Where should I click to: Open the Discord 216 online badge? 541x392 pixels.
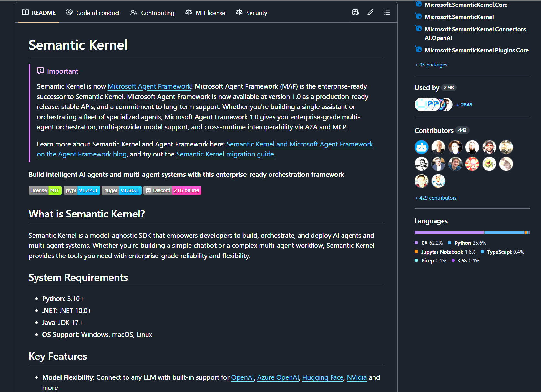point(172,190)
